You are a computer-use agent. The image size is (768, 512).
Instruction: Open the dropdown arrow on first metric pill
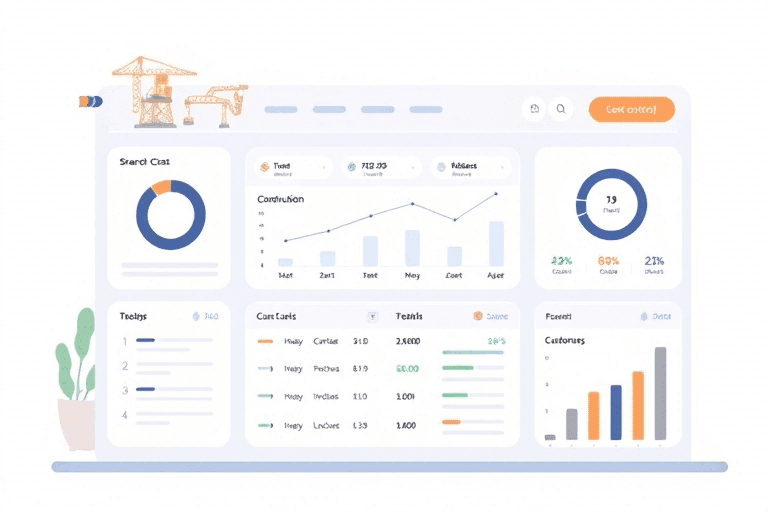(323, 168)
